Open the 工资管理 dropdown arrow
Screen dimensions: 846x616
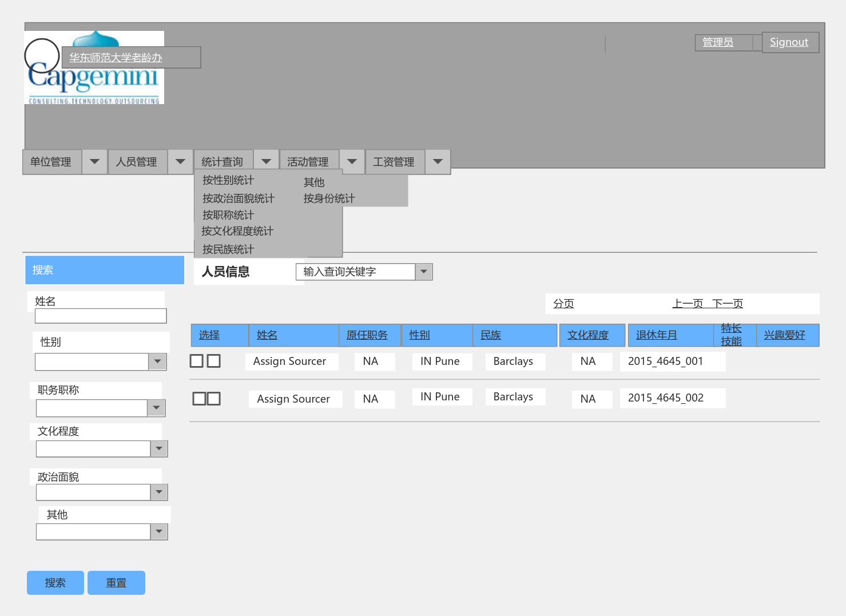click(437, 162)
